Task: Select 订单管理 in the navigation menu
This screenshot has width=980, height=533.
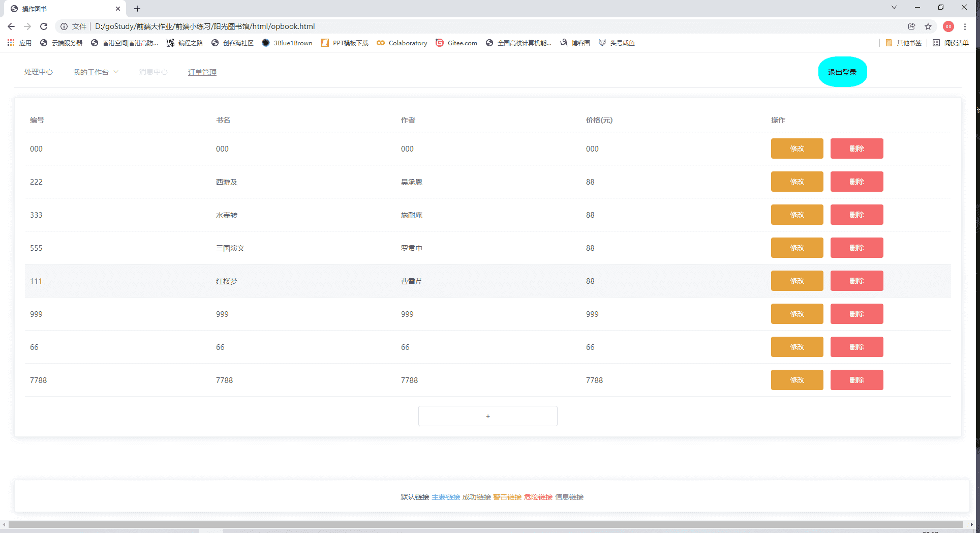Action: 202,72
